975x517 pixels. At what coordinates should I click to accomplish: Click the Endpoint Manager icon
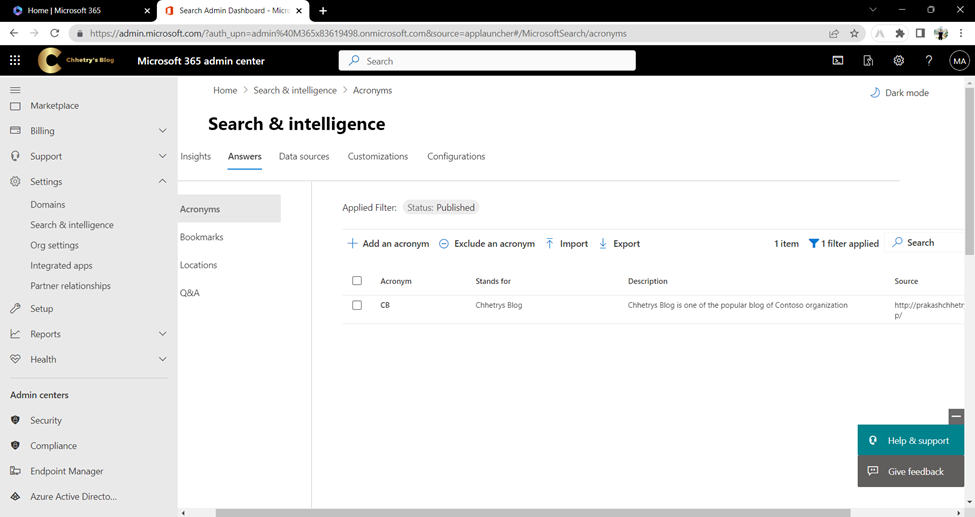[16, 471]
